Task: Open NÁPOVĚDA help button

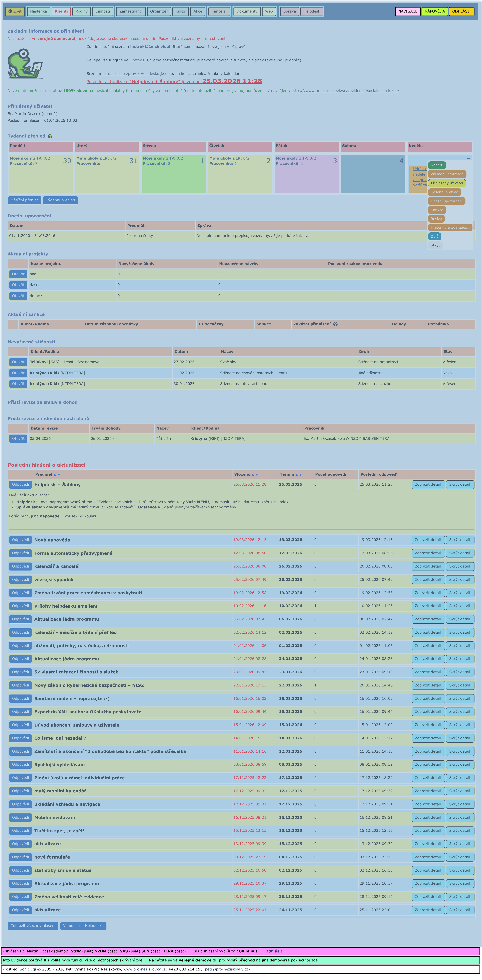Action: (x=435, y=11)
